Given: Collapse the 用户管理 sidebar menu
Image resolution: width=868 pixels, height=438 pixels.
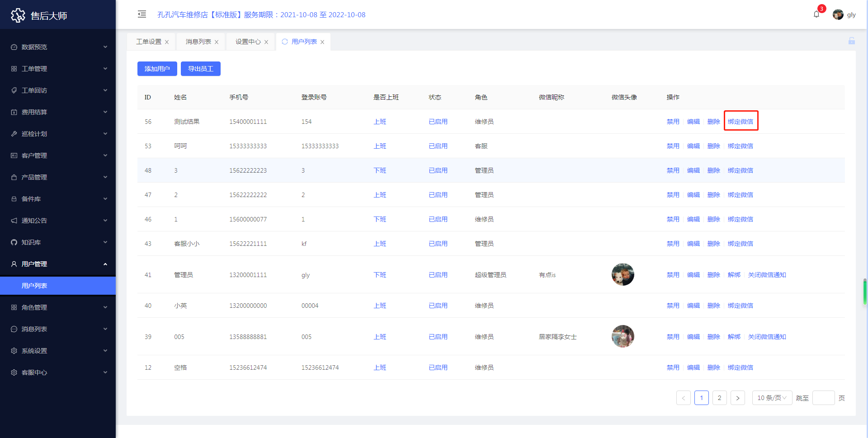Looking at the screenshot, I should pos(58,264).
